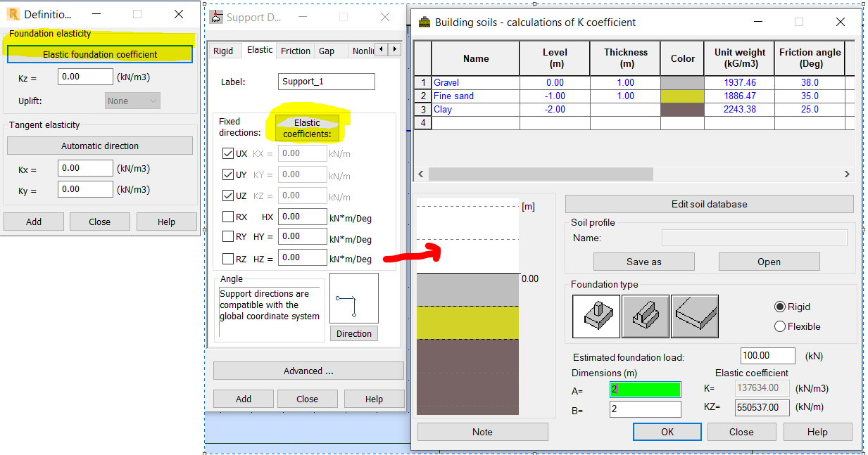The width and height of the screenshot is (868, 455).
Task: Select the continuous footing foundation type icon
Action: tap(645, 316)
